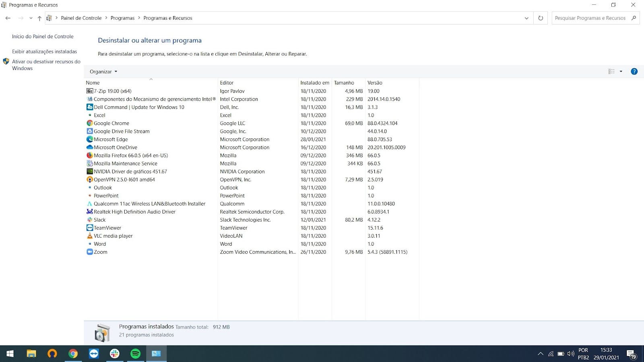
Task: Click the OpenVPN program icon
Action: (90, 179)
